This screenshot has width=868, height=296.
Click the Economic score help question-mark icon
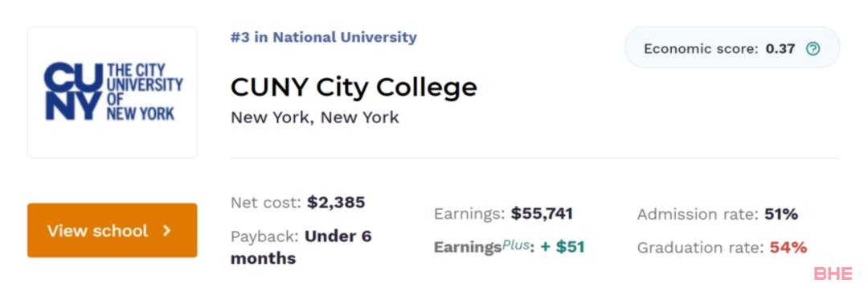[812, 49]
